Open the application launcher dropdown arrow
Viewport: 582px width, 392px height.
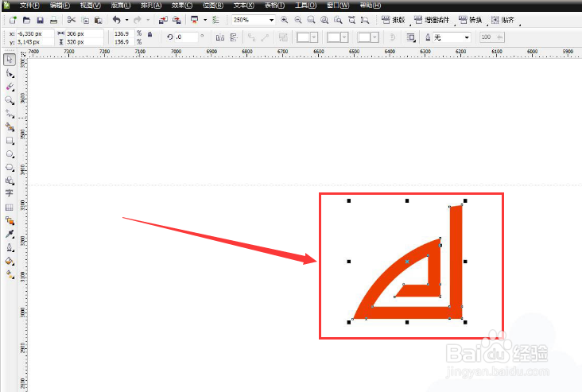click(x=205, y=20)
